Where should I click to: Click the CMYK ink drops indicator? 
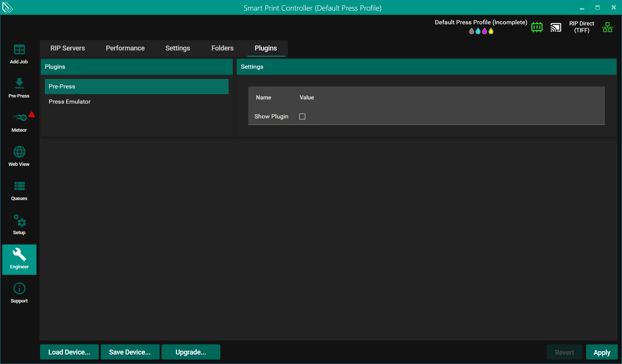click(481, 31)
